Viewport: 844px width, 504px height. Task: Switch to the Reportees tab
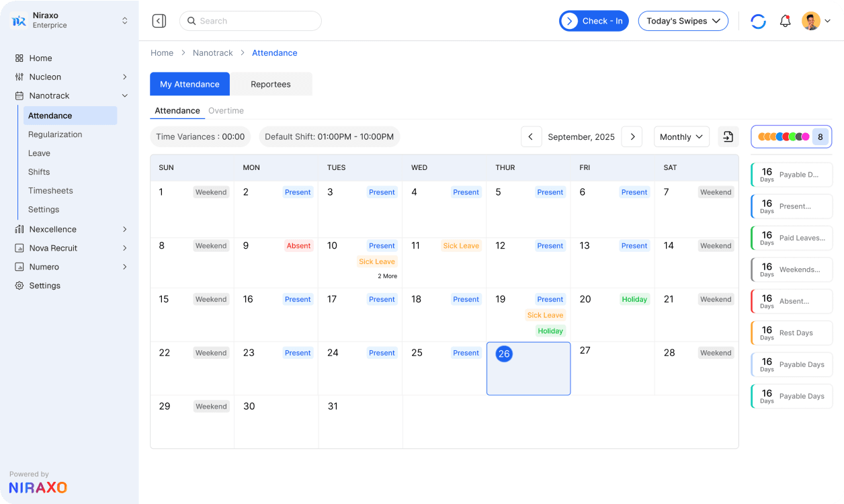click(271, 84)
